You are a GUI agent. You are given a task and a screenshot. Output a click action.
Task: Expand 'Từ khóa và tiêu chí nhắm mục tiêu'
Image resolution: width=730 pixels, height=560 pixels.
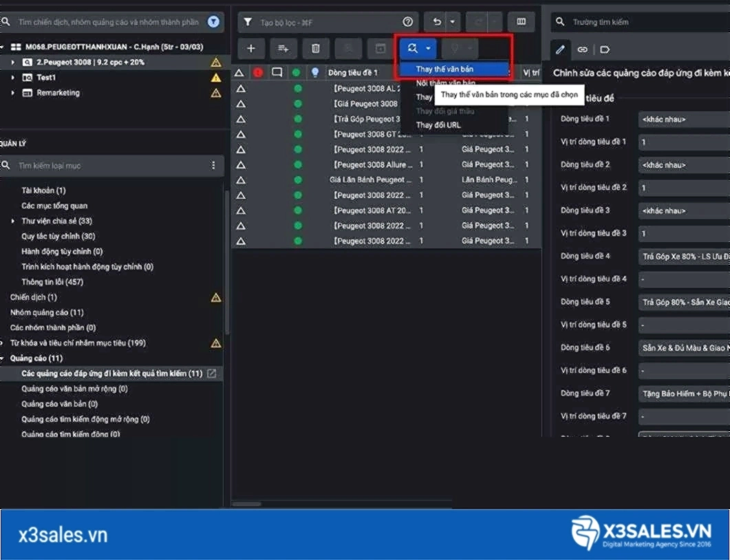click(2, 343)
